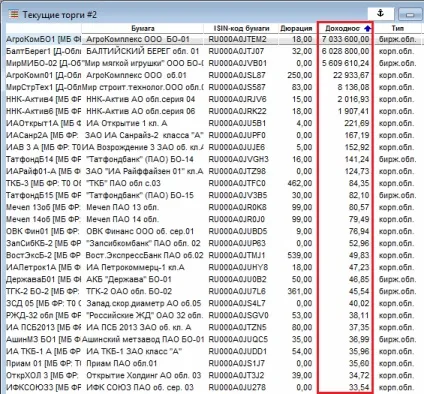
Task: Click yield value 5 609 610,24
Action: (x=346, y=63)
